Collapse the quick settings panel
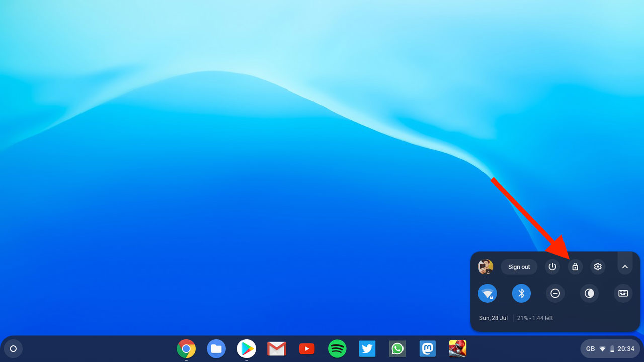The width and height of the screenshot is (644, 362). point(625,267)
